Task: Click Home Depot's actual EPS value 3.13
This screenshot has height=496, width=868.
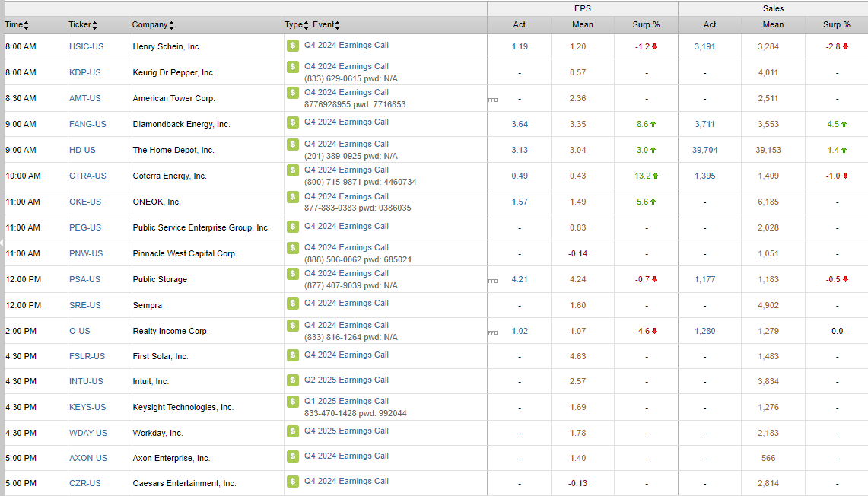Action: point(520,150)
